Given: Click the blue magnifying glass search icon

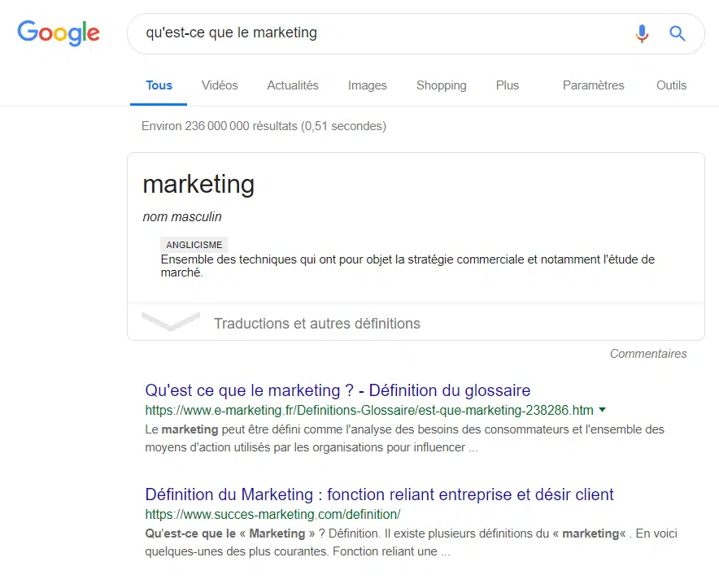Looking at the screenshot, I should coord(678,33).
